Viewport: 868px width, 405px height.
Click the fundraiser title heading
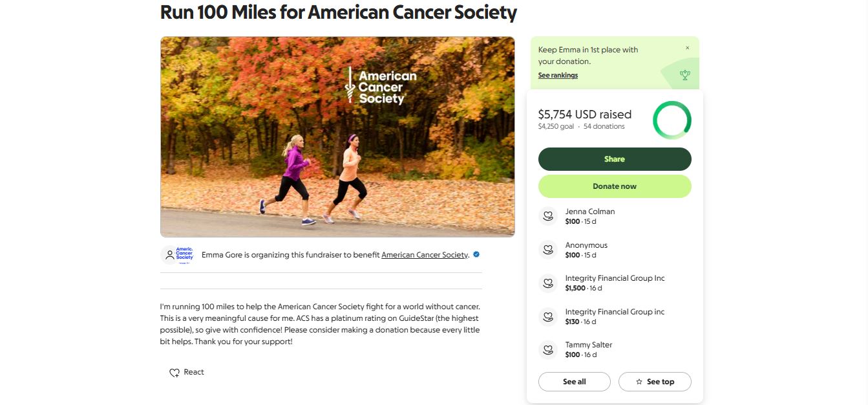339,12
